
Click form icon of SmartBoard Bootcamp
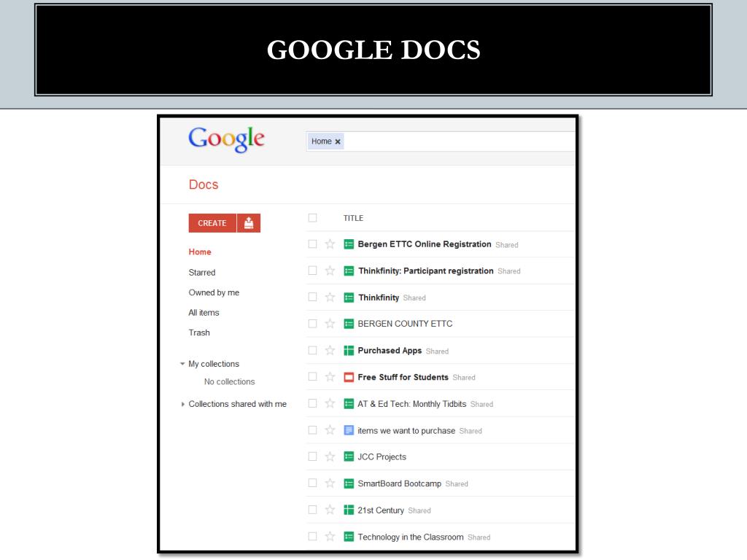349,483
